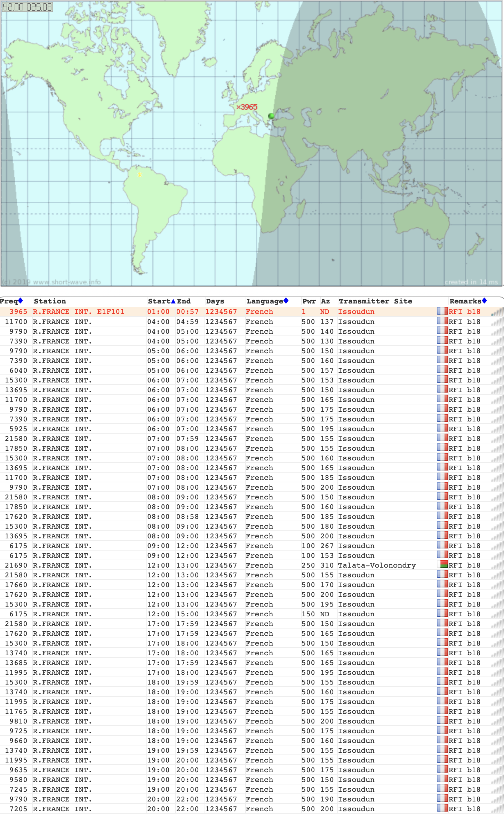Viewport: 504px width, 814px height.
Task: Click the blue Start sort triangle
Action: pyautogui.click(x=173, y=301)
